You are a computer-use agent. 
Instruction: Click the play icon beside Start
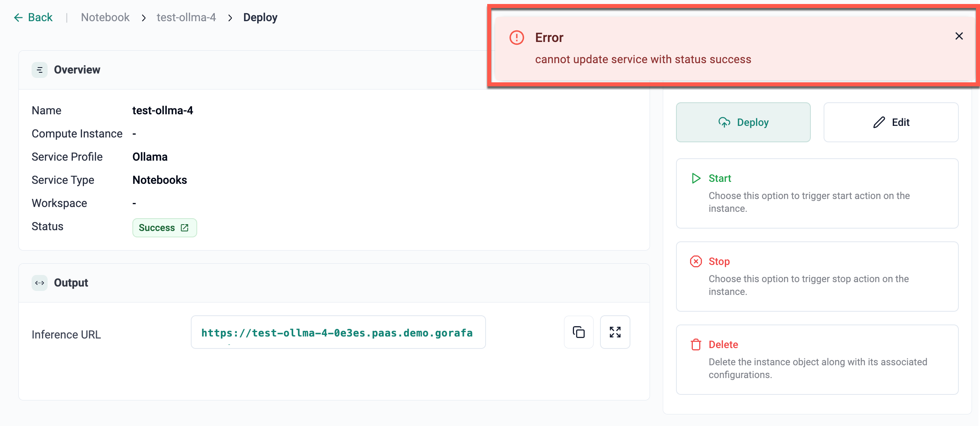tap(696, 178)
